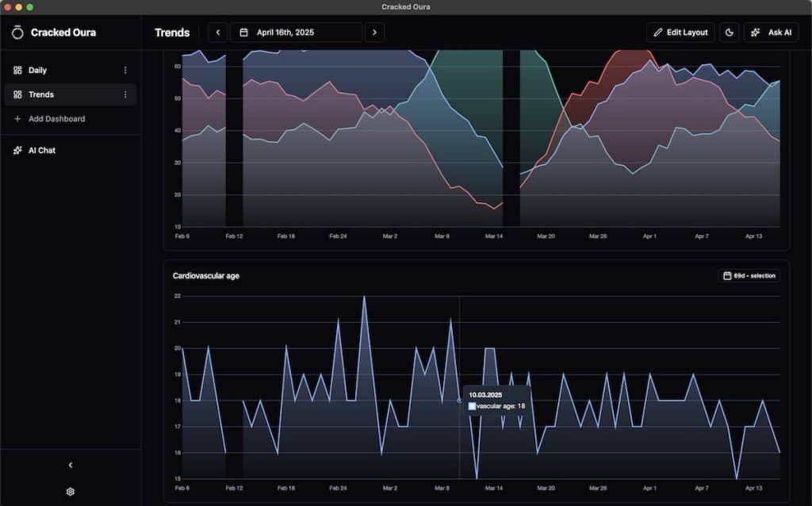Click the calendar icon on 69d selection chip
Viewport: 812px width, 506px height.
coord(726,275)
